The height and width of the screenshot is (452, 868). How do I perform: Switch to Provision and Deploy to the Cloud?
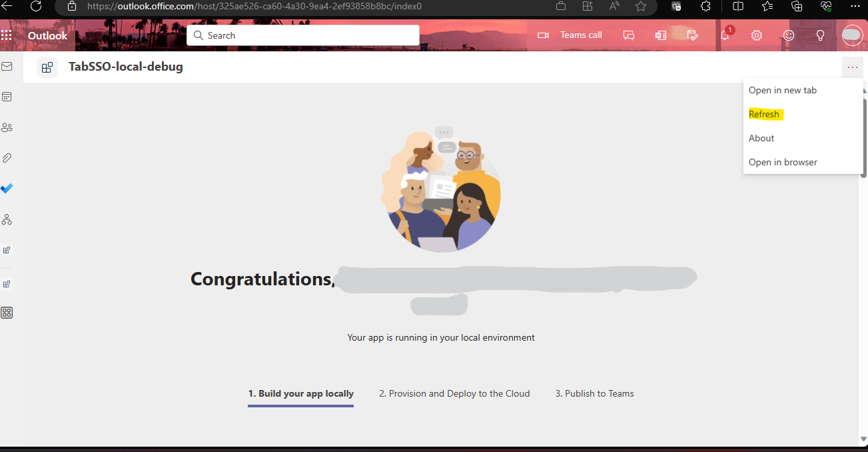[454, 393]
